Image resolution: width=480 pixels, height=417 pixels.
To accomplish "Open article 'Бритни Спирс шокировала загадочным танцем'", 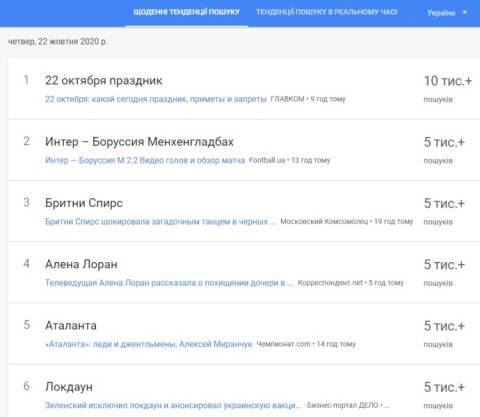I will 161,222.
